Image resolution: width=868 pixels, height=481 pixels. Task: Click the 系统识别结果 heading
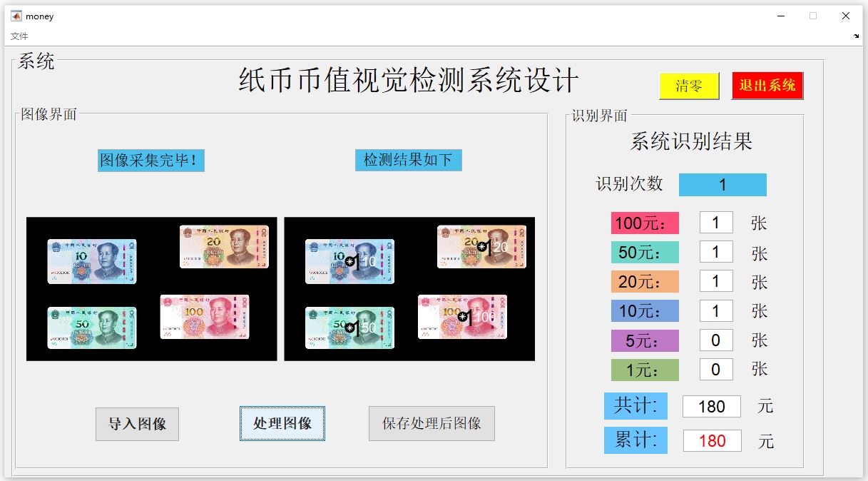[691, 141]
